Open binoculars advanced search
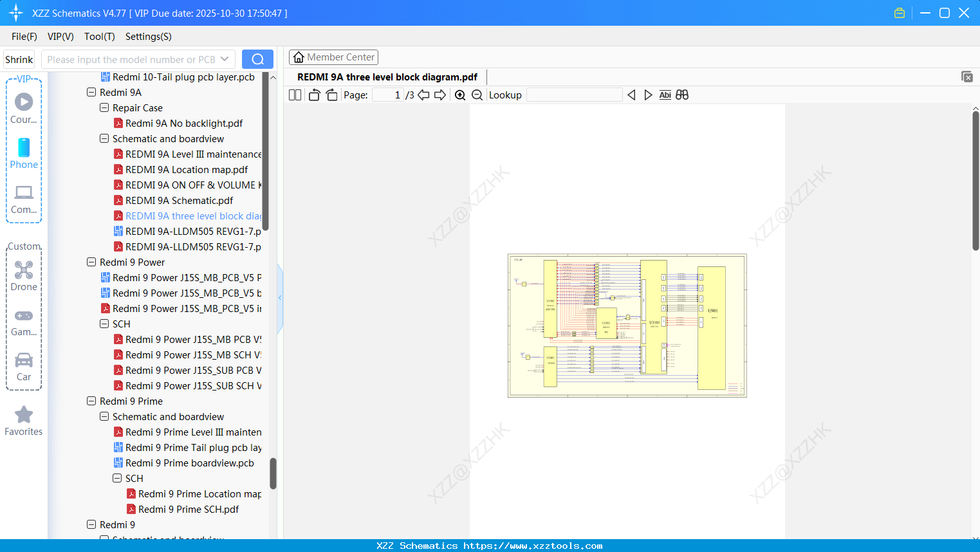The height and width of the screenshot is (552, 980). tap(682, 95)
